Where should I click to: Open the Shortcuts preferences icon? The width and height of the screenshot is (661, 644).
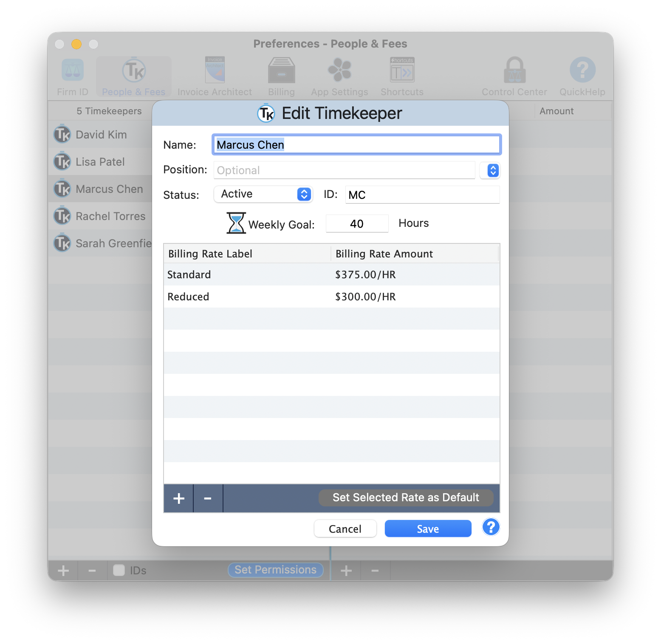point(401,75)
